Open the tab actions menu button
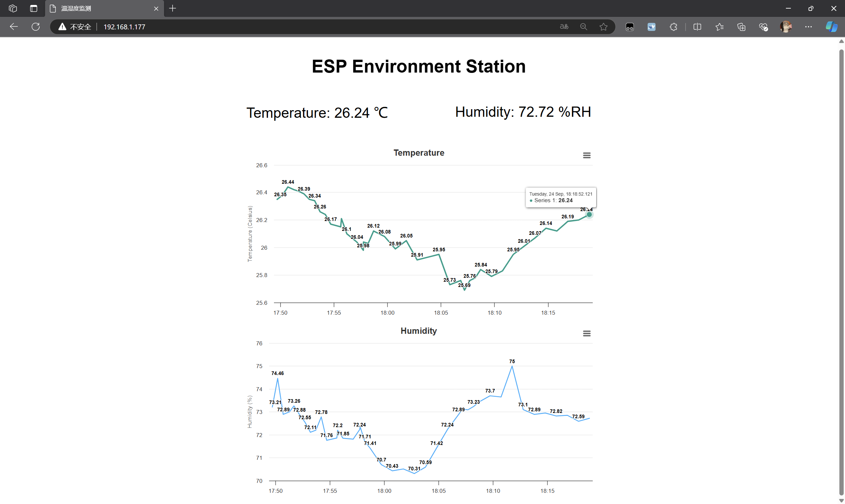 pyautogui.click(x=33, y=8)
